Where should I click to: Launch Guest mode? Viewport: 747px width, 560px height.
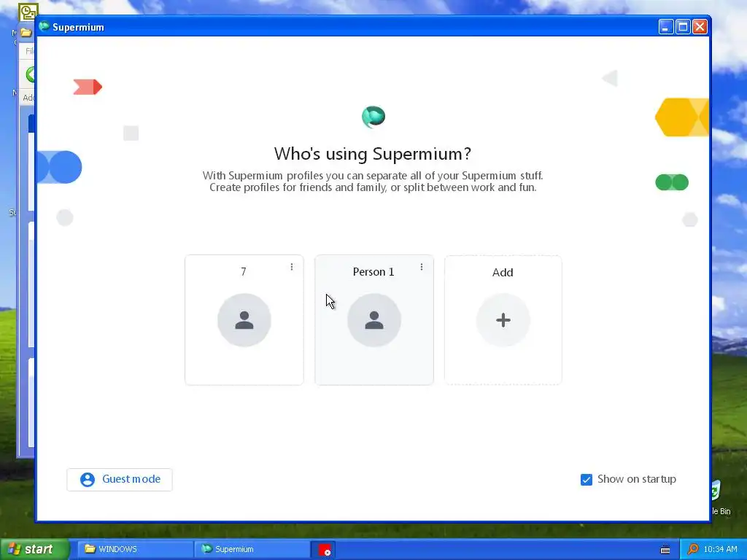pyautogui.click(x=120, y=480)
